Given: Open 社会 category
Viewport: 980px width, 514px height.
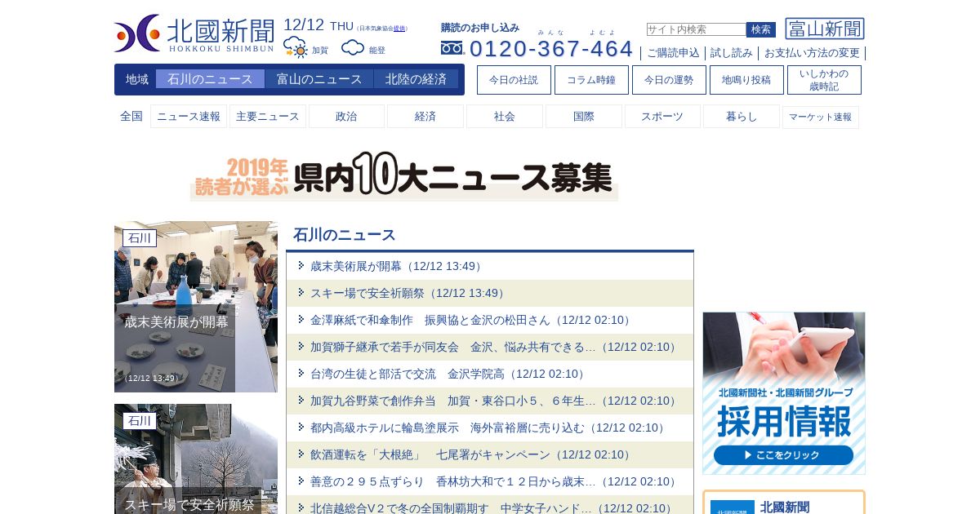Looking at the screenshot, I should point(505,117).
